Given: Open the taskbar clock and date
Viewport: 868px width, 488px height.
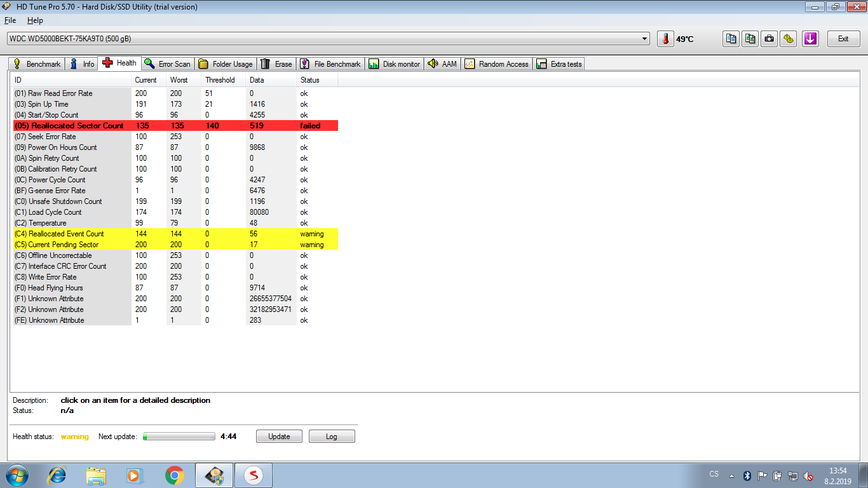Looking at the screenshot, I should [x=838, y=476].
